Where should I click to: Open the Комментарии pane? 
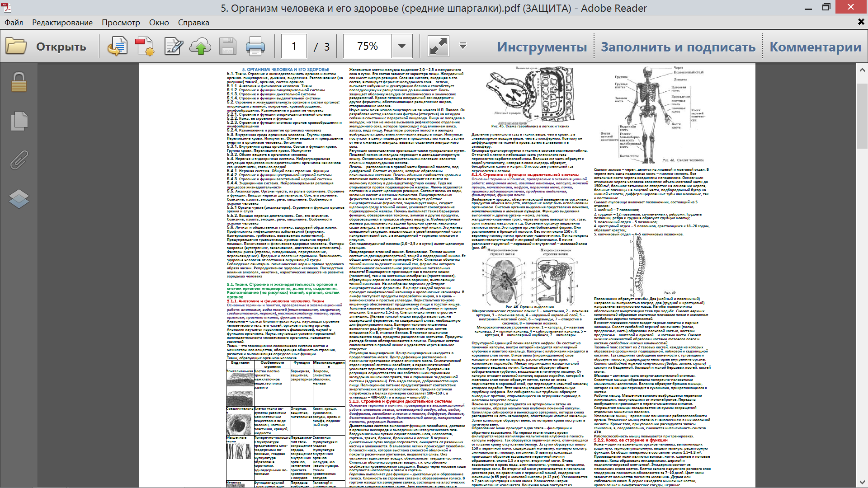[x=816, y=47]
